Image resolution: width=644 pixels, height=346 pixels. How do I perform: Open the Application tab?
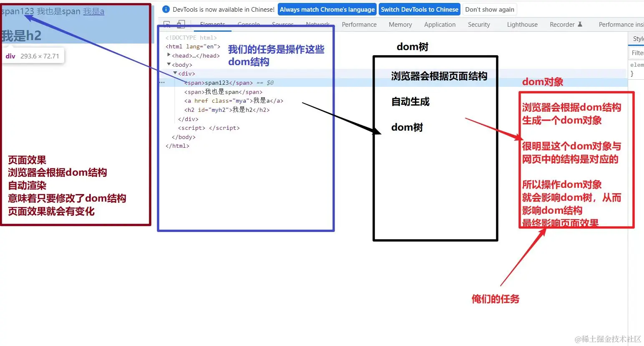pyautogui.click(x=440, y=24)
